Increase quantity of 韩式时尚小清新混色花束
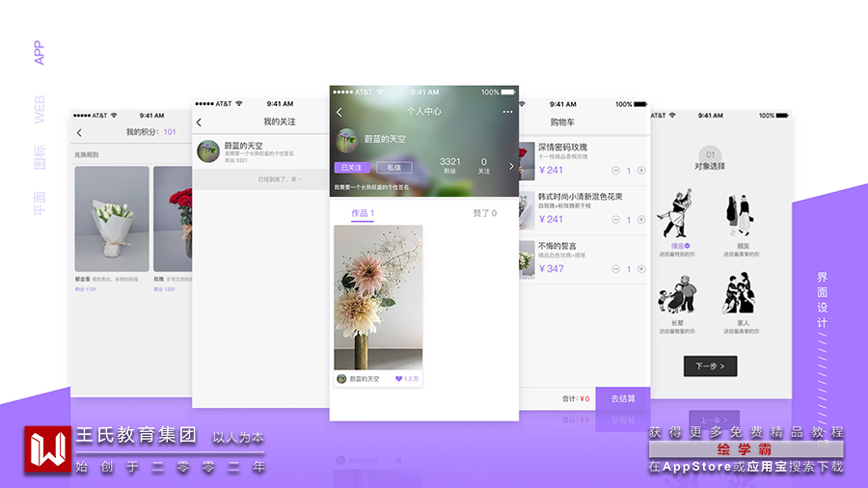The width and height of the screenshot is (868, 488). (x=641, y=220)
